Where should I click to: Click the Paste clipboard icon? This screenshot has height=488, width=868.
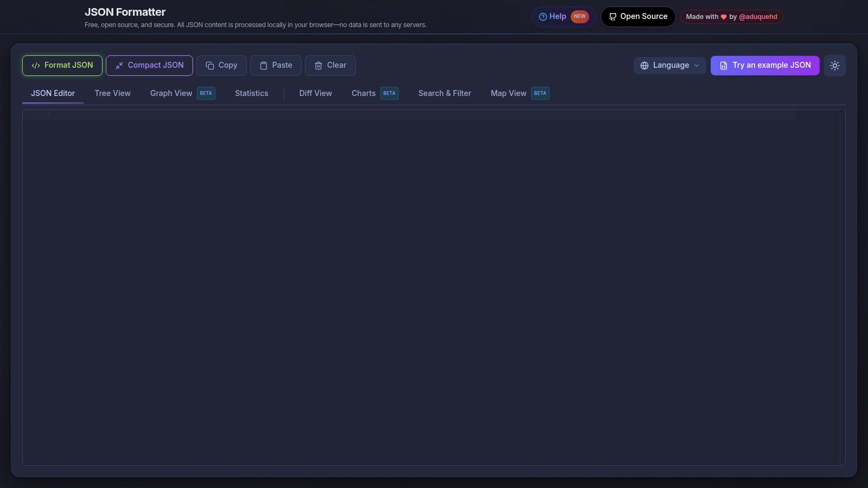pyautogui.click(x=264, y=66)
